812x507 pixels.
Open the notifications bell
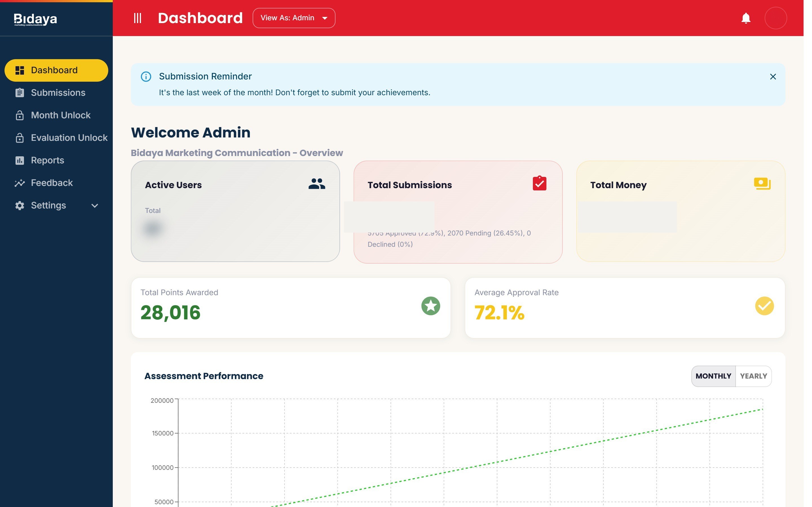745,18
